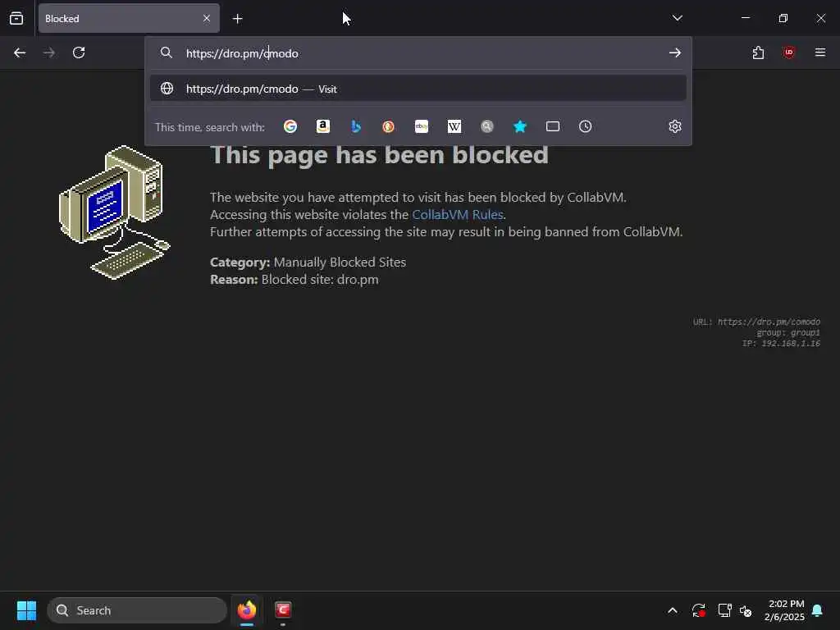
Task: Click the 'group: group1' text
Action: [x=788, y=333]
